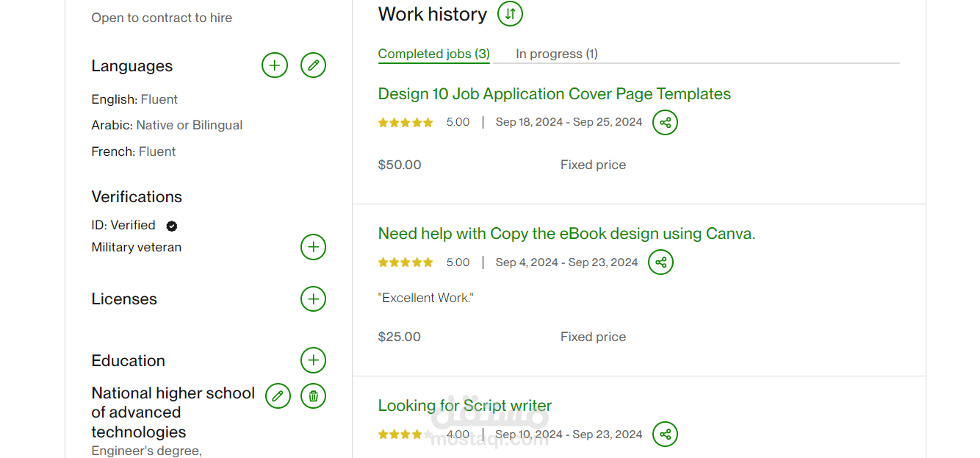Select the Completed jobs tab
The width and height of the screenshot is (980, 458).
[x=433, y=54]
